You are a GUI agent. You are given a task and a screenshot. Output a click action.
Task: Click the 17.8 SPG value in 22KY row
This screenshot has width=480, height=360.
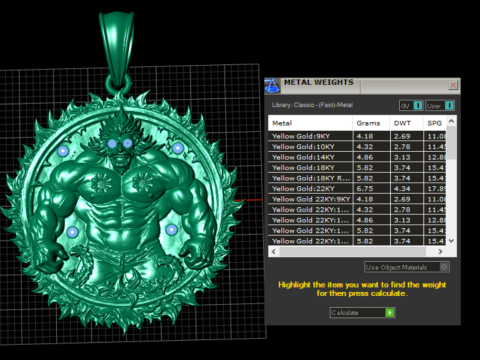pos(436,189)
